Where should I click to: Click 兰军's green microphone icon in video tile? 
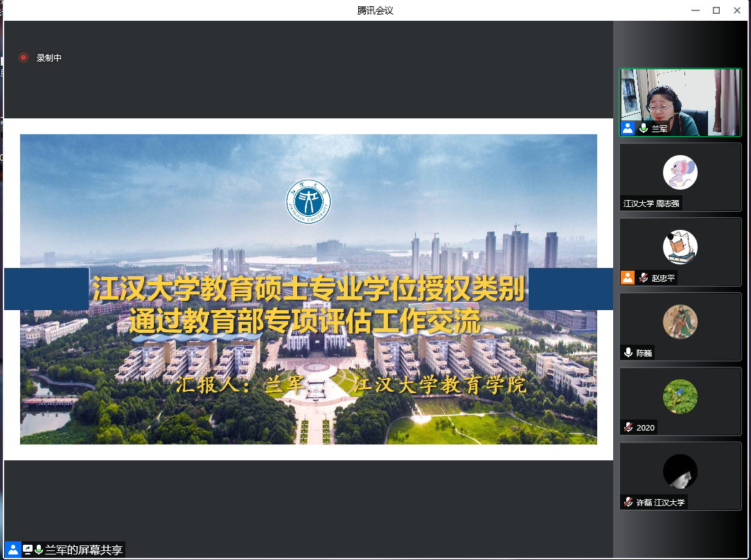click(643, 128)
